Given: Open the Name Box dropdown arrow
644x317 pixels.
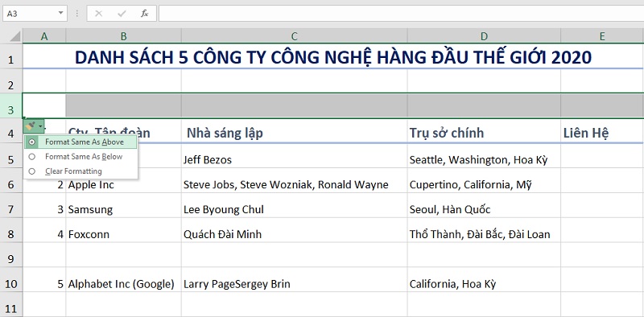Looking at the screenshot, I should click(x=61, y=13).
